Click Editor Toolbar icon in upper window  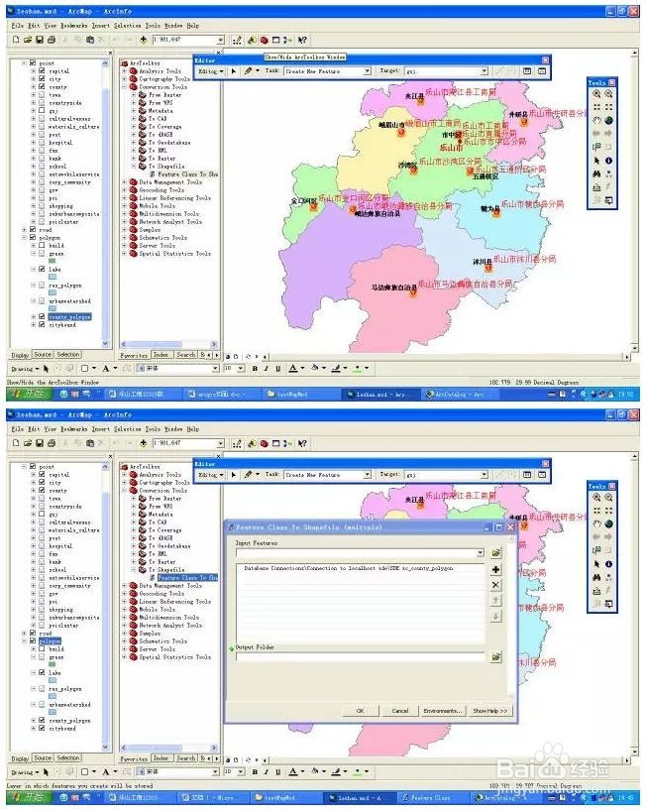237,40
